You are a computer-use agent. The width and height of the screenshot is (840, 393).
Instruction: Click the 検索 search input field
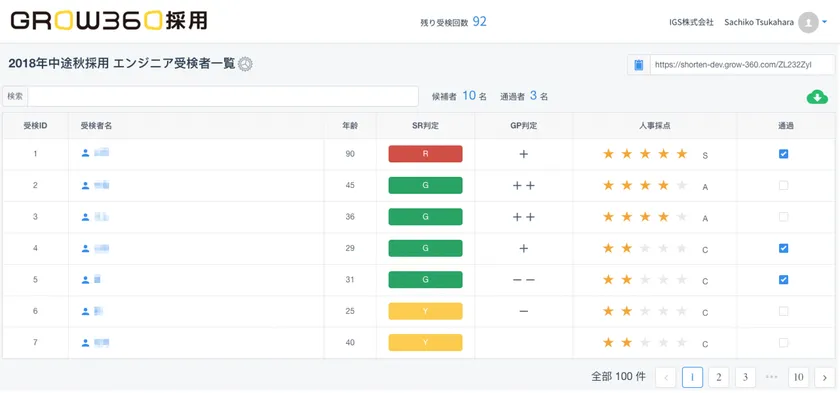pyautogui.click(x=223, y=96)
